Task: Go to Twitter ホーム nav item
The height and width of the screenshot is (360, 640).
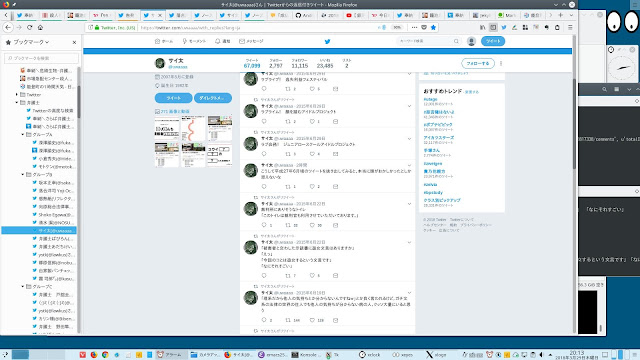Action: pos(164,41)
